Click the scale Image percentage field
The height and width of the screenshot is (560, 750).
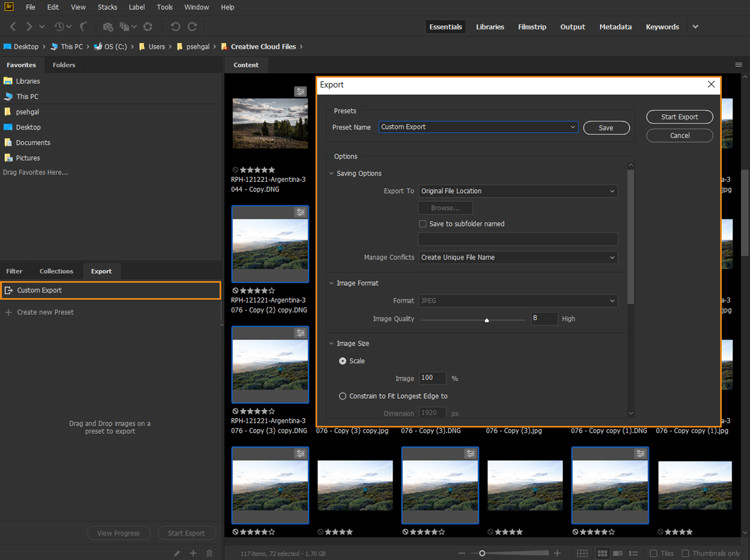pyautogui.click(x=432, y=378)
